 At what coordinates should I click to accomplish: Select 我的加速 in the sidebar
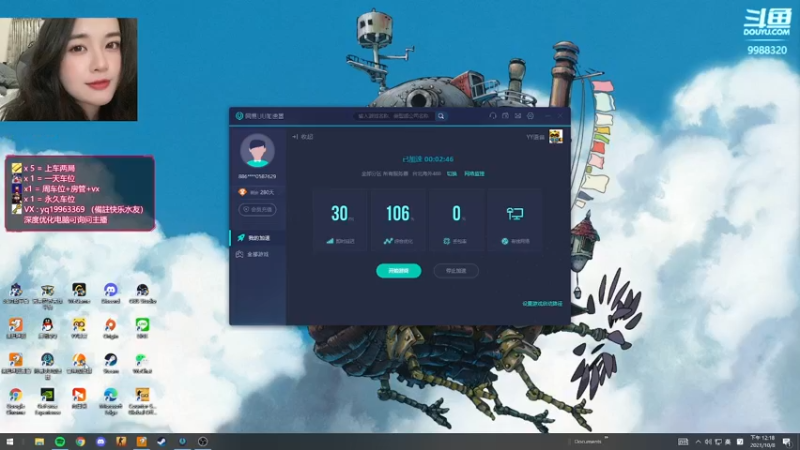coord(258,238)
